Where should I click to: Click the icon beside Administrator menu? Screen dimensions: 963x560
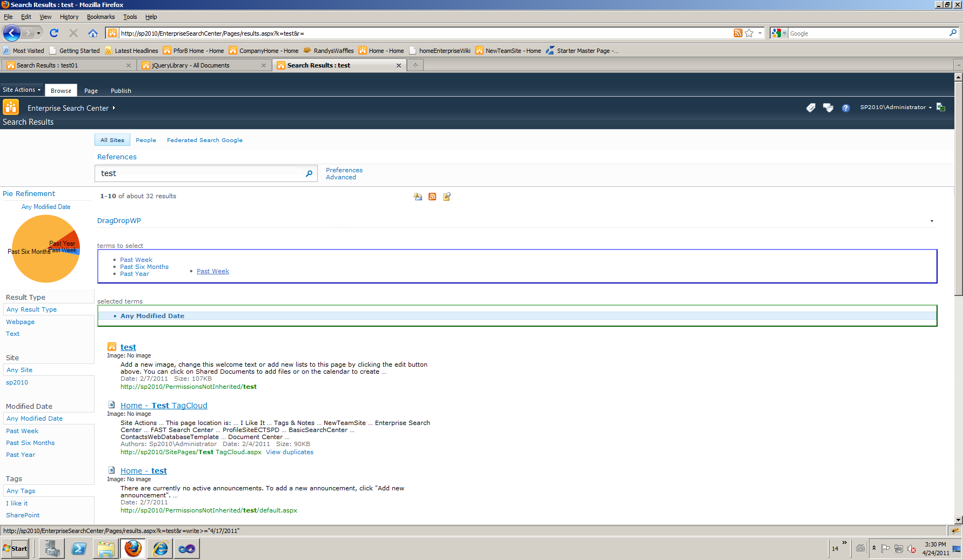tap(941, 107)
